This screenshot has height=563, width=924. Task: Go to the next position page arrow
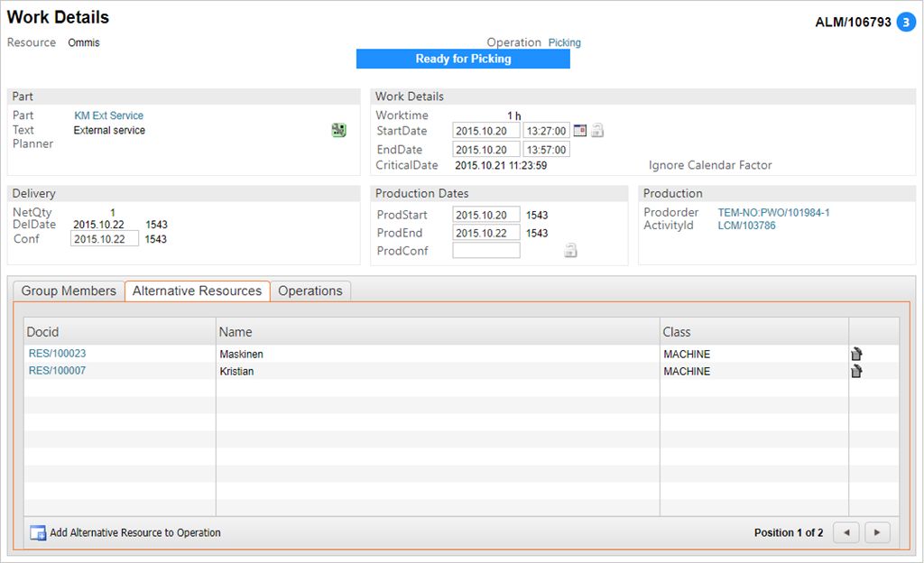(x=877, y=532)
